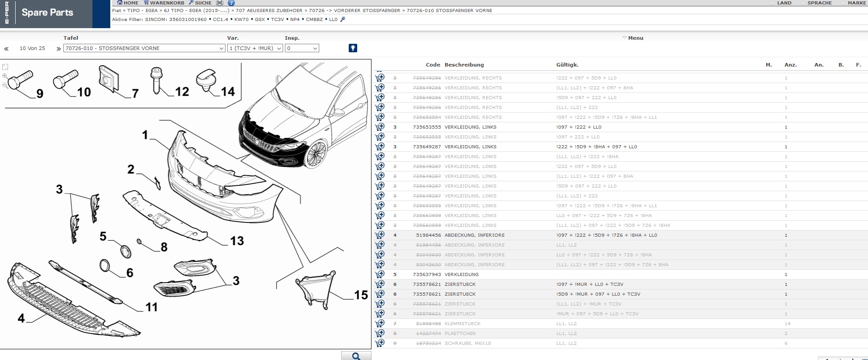The width and height of the screenshot is (868, 360).
Task: Go to the previous table page
Action: tap(6, 49)
